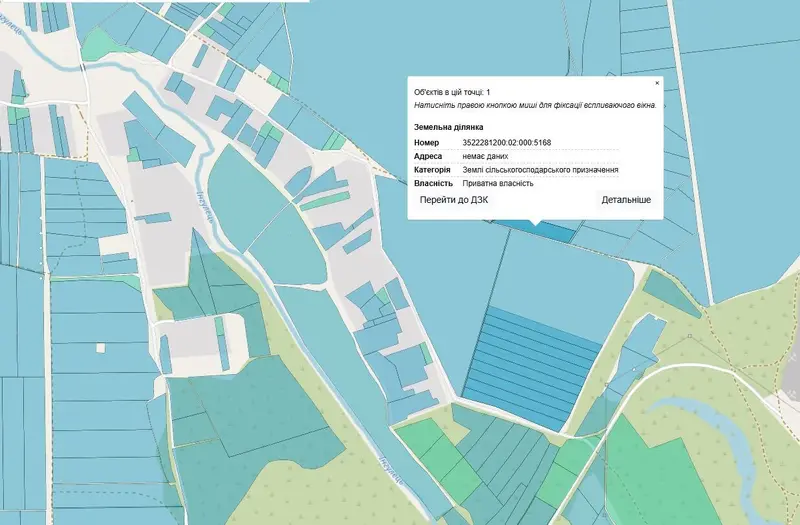Image resolution: width=800 pixels, height=525 pixels.
Task: Click 'немає даних' address value
Action: pos(485,156)
